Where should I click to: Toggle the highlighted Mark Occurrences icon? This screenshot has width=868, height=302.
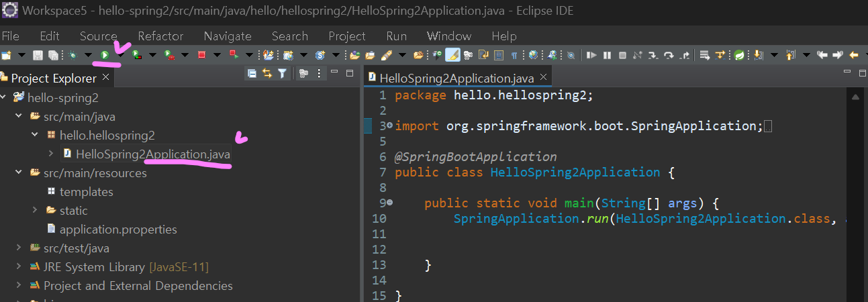tap(452, 54)
